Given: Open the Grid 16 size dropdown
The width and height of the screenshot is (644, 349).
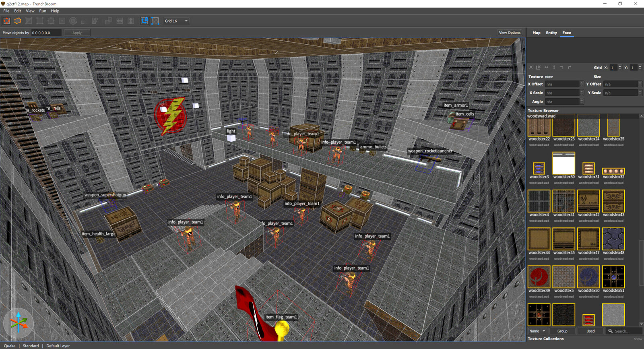Looking at the screenshot, I should pos(176,21).
